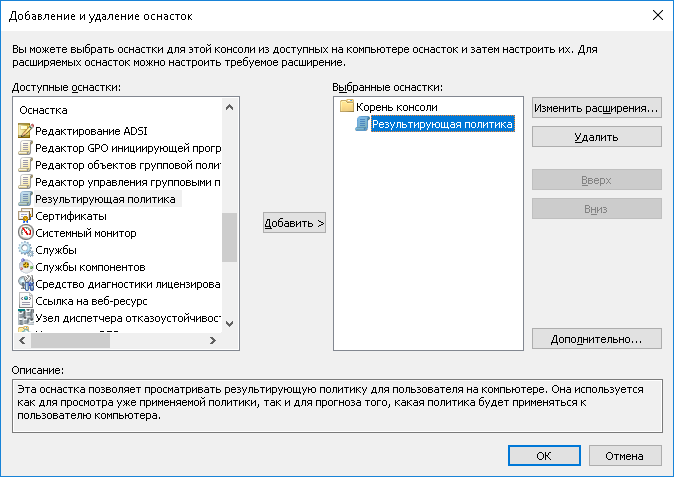Confirm the dialog with OK
This screenshot has height=477, width=674.
point(543,456)
